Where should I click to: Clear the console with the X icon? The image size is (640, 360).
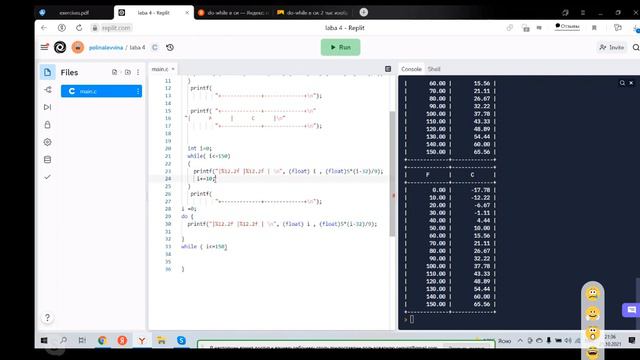(631, 83)
